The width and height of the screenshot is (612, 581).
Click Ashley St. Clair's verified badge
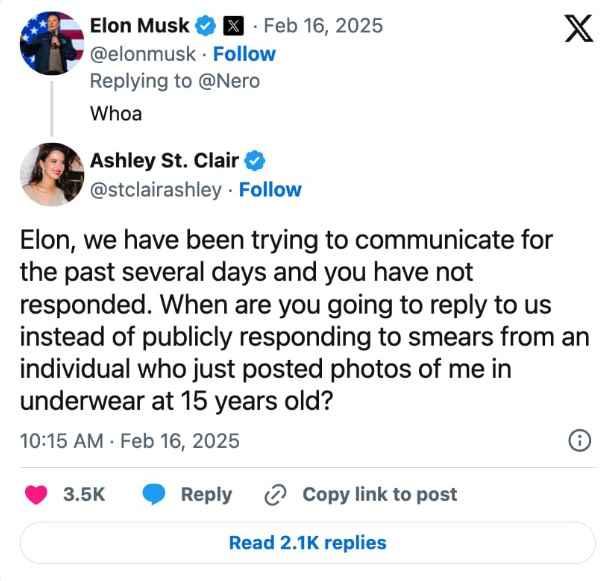255,162
